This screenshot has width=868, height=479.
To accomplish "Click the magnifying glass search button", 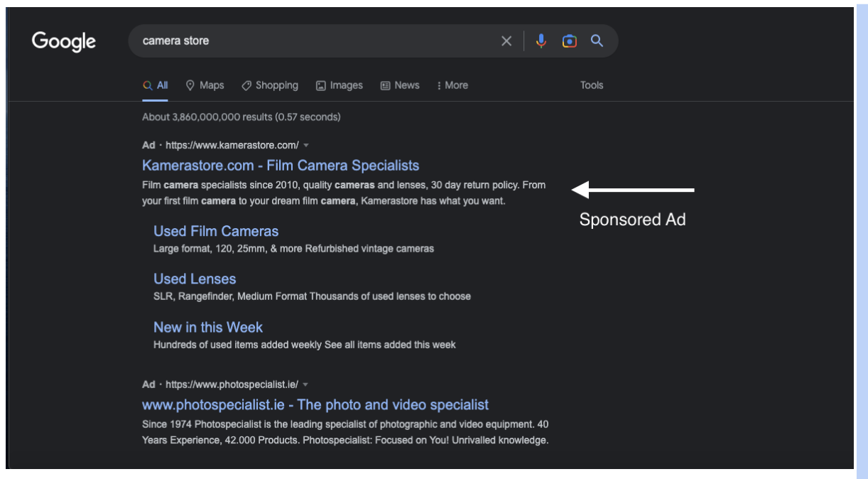I will 597,41.
